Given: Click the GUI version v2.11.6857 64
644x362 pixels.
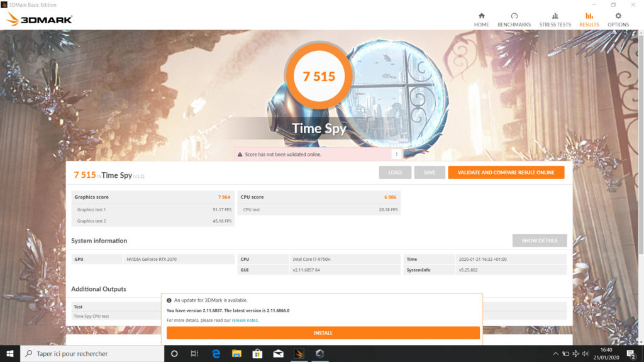Looking at the screenshot, I should click(x=306, y=270).
